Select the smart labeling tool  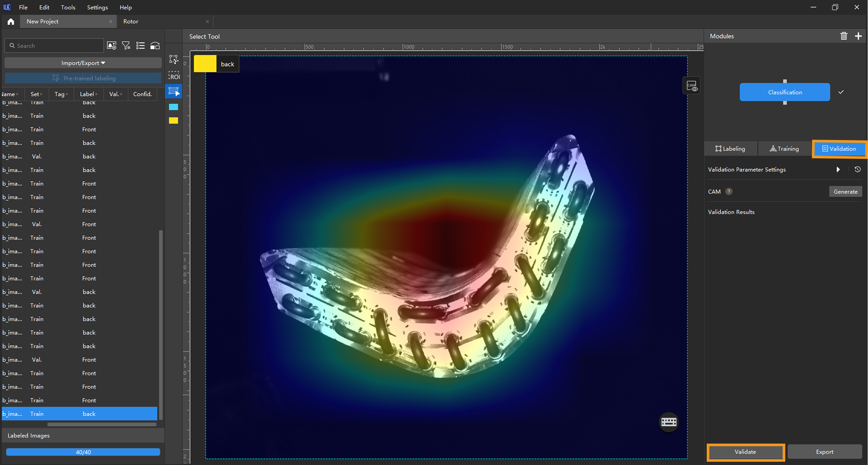(x=174, y=59)
